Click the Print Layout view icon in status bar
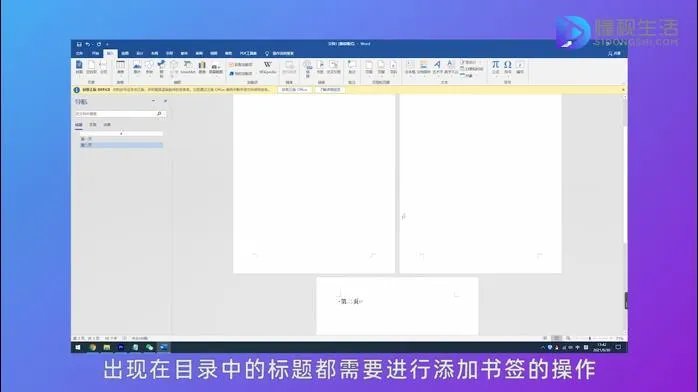The width and height of the screenshot is (698, 392). (556, 339)
